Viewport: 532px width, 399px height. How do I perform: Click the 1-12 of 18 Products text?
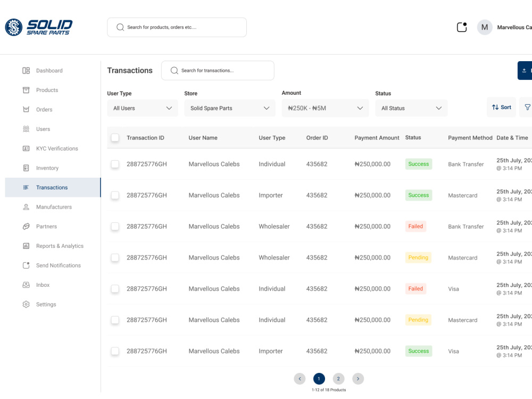coord(329,390)
